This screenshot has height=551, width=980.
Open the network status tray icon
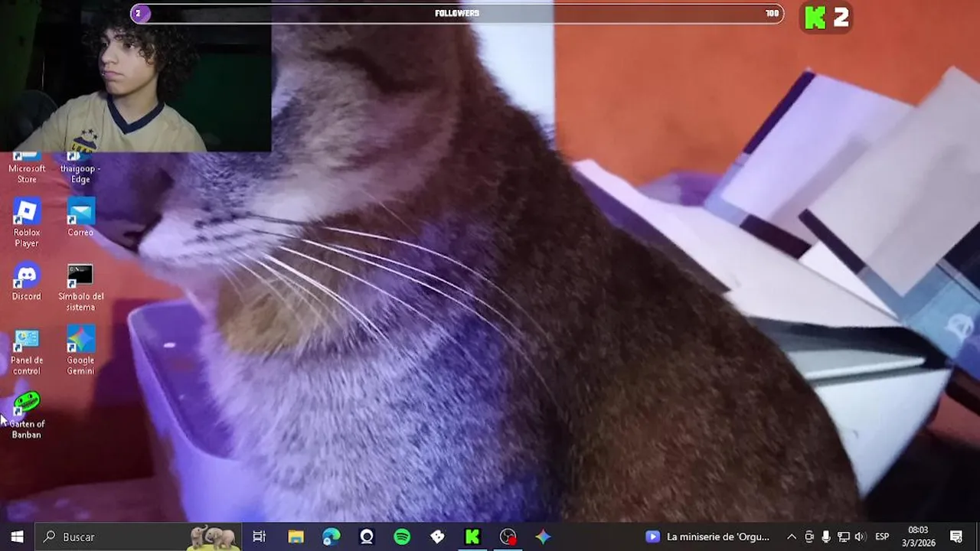coord(843,536)
